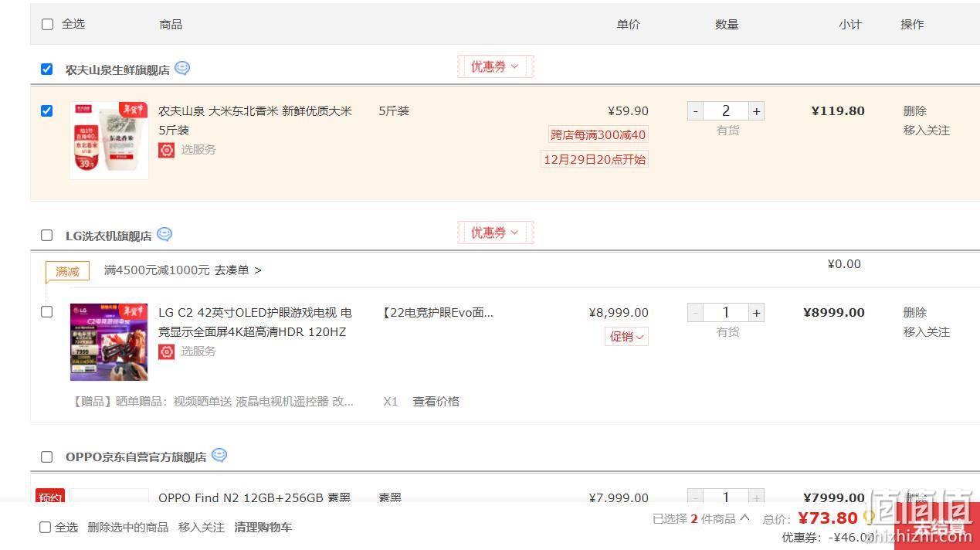Click the 【赠品】晒单赠品 gift description text
Screen dimensions: 980x550
coord(212,401)
